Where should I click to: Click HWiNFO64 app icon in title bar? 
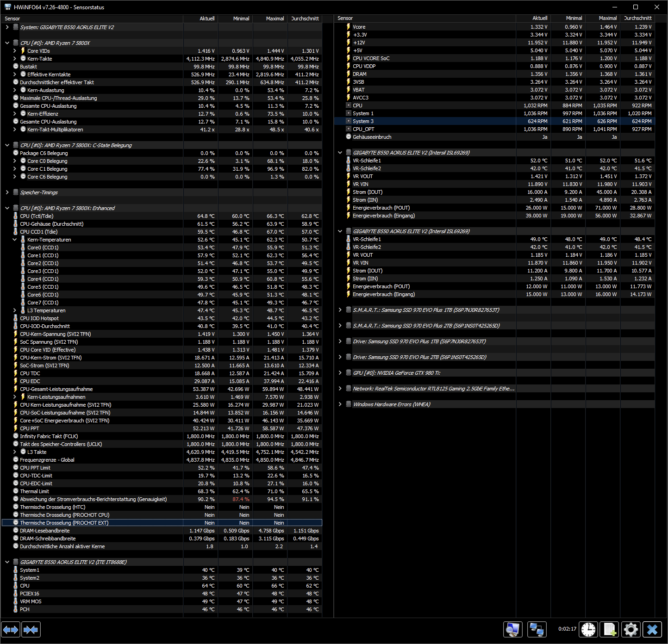(x=7, y=7)
